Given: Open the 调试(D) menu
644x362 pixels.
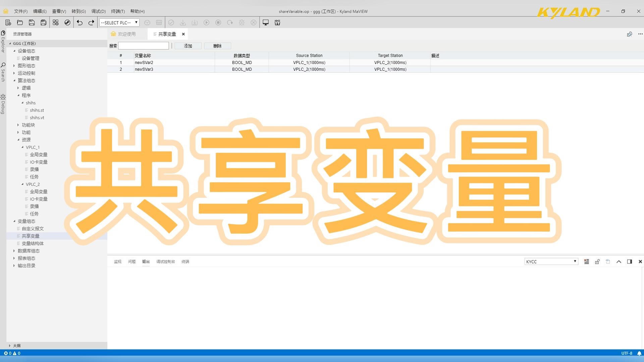Looking at the screenshot, I should click(x=98, y=11).
